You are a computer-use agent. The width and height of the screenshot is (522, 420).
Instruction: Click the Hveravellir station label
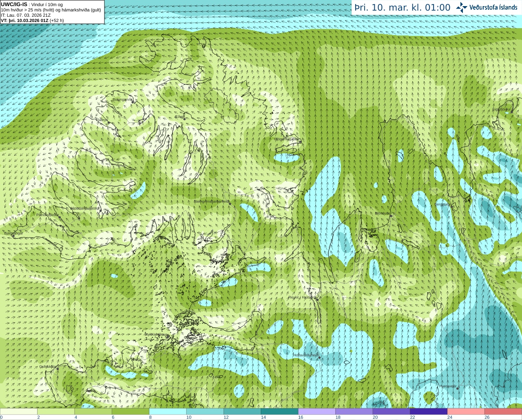[x=448, y=386]
